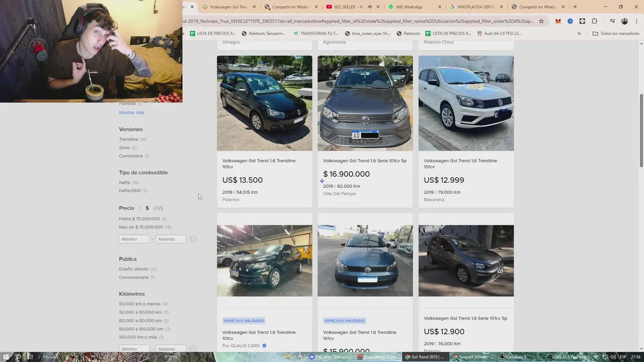Open the Audi A4 2.0 TFSI bookmark
The height and width of the screenshot is (362, 644).
(499, 34)
